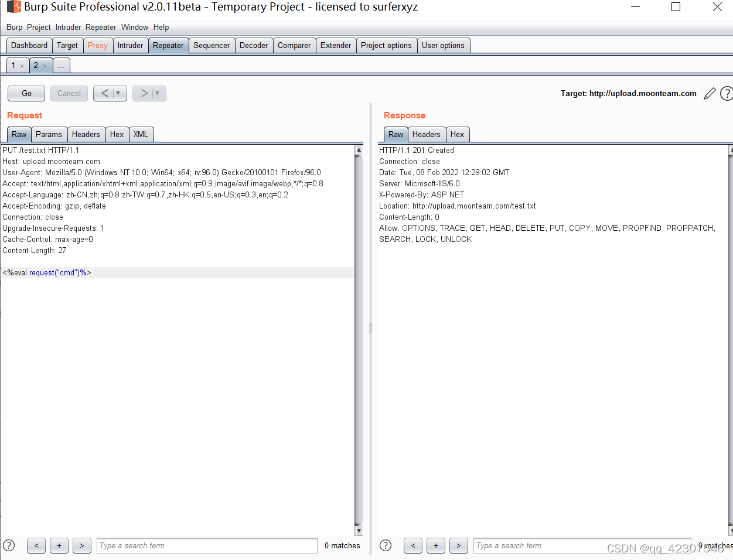Select Repeater tab 2
Image resolution: width=733 pixels, height=560 pixels.
pyautogui.click(x=36, y=66)
